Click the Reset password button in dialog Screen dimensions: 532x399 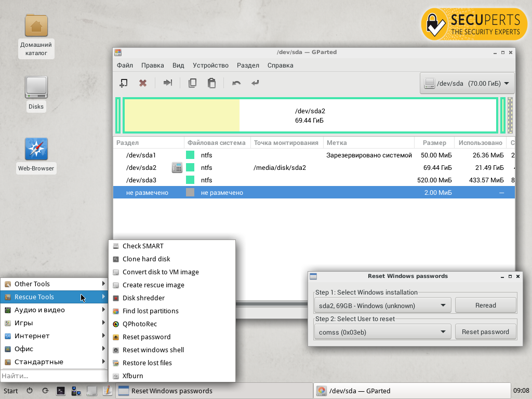click(486, 332)
